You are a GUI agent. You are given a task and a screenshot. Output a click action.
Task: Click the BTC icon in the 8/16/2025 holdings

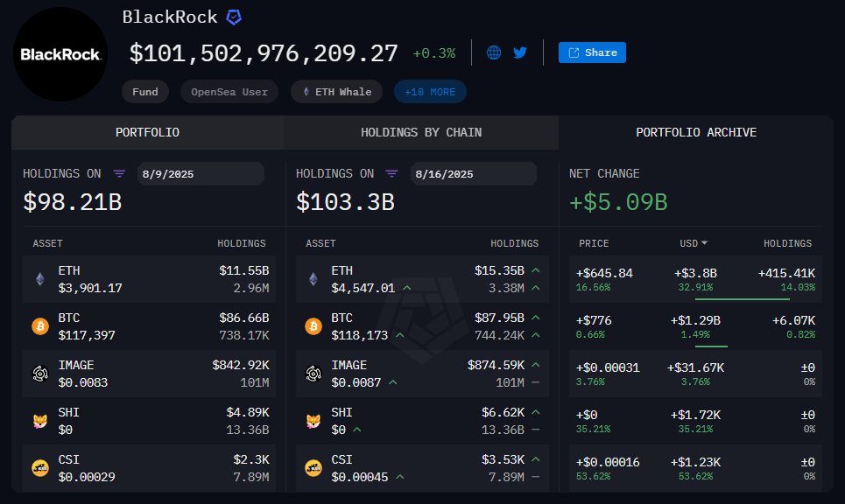pyautogui.click(x=313, y=326)
